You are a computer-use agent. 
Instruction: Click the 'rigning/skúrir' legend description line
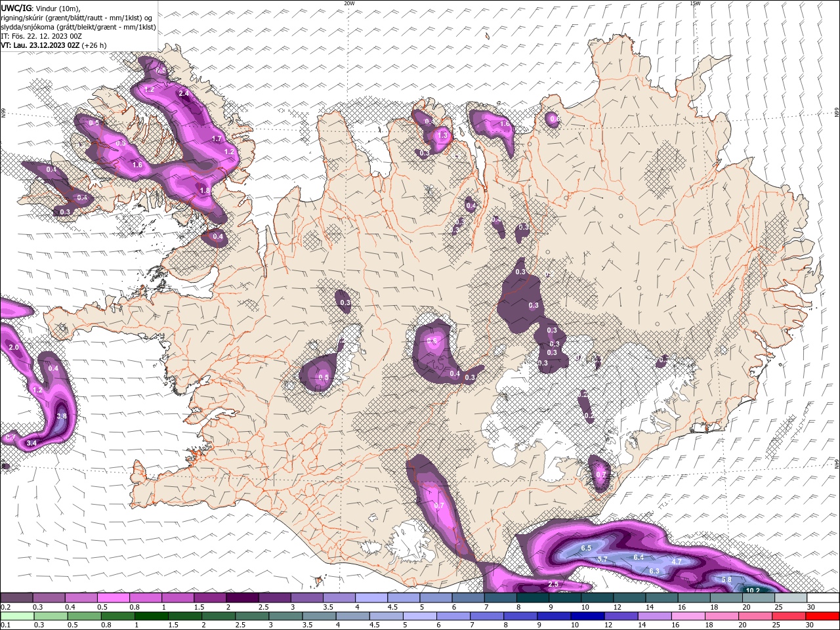coord(76,17)
